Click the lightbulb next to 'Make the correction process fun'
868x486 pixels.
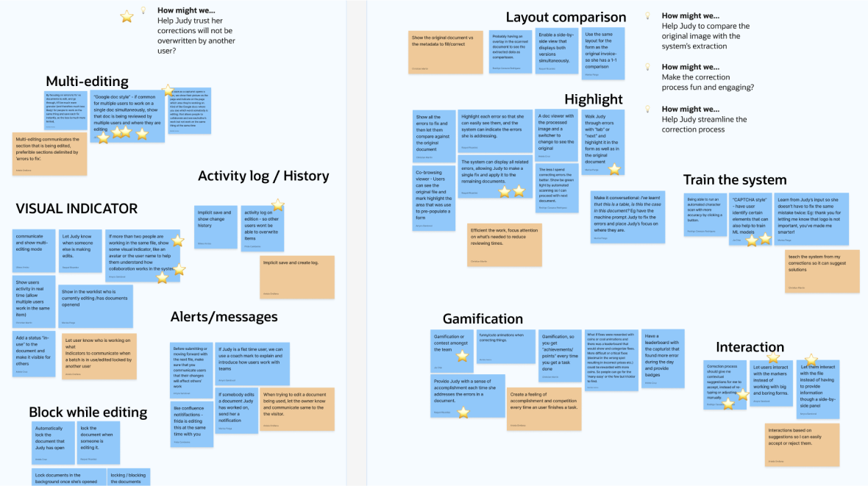click(647, 67)
